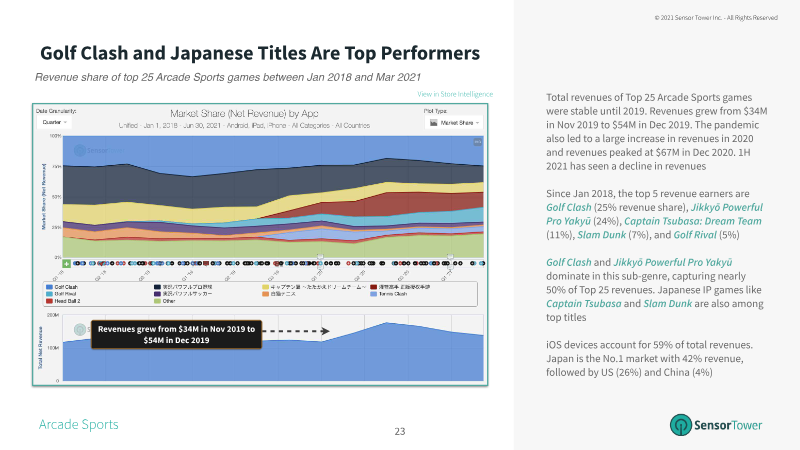Click the Sensor Tower logo icon
Image resolution: width=800 pixels, height=450 pixels.
(681, 424)
